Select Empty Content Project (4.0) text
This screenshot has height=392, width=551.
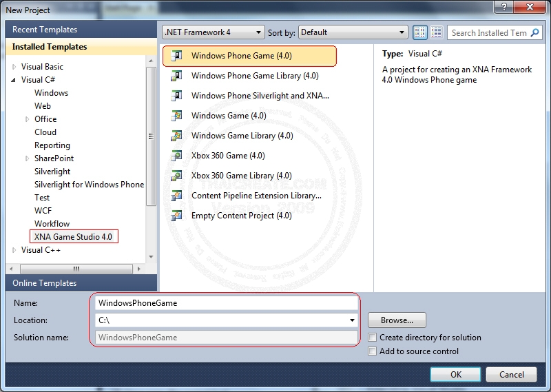coord(242,216)
